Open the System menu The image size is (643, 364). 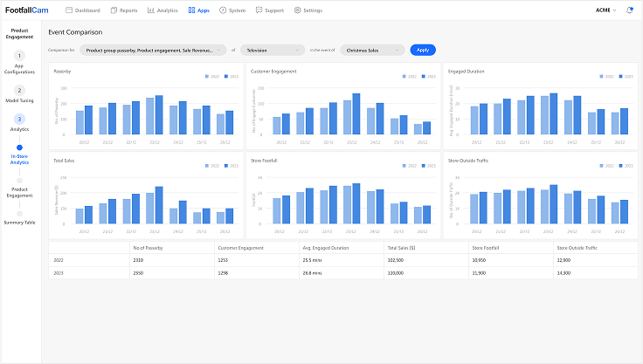point(232,10)
